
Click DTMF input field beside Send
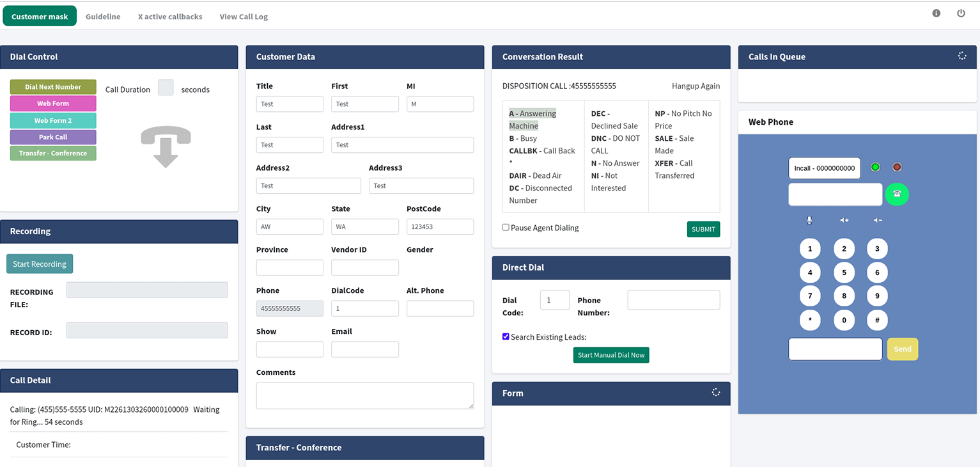836,349
